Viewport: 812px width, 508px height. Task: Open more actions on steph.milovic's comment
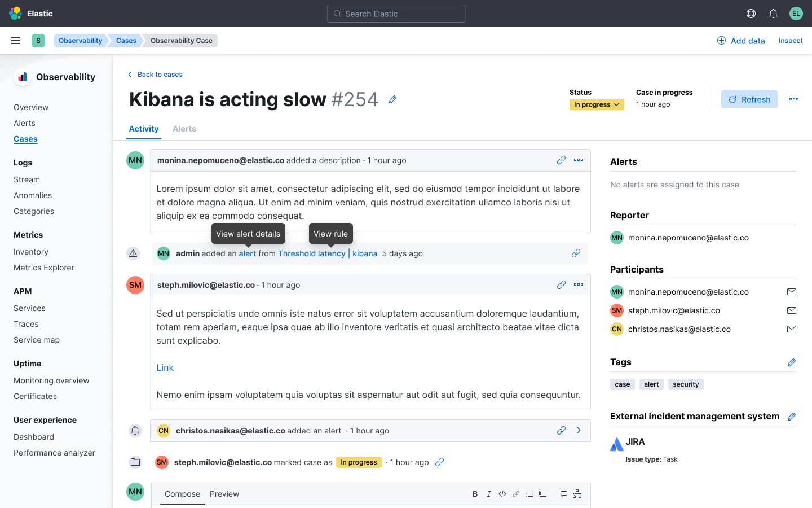[x=579, y=285]
